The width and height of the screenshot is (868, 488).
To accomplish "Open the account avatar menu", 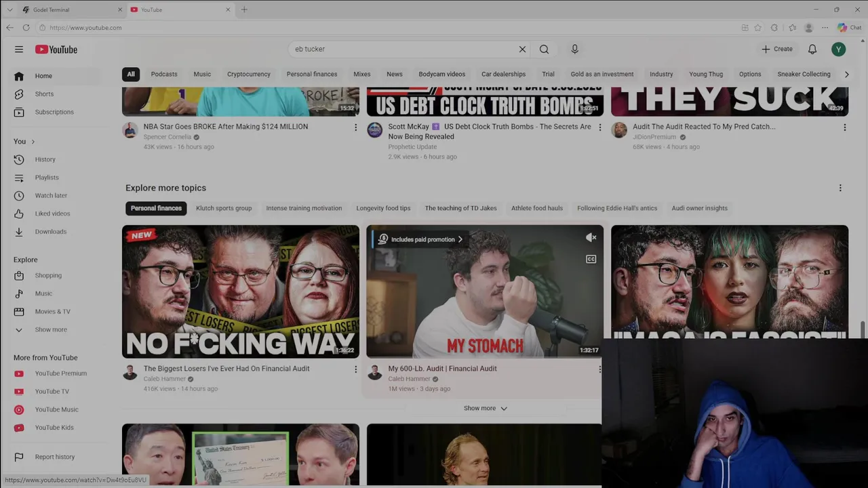I will (x=839, y=49).
